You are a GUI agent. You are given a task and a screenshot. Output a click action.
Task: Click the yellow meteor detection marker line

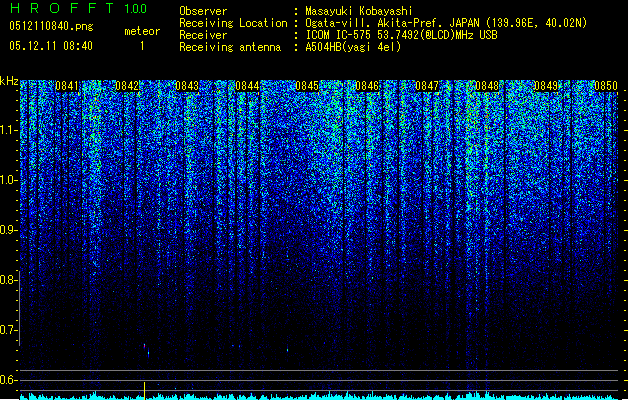(144, 390)
